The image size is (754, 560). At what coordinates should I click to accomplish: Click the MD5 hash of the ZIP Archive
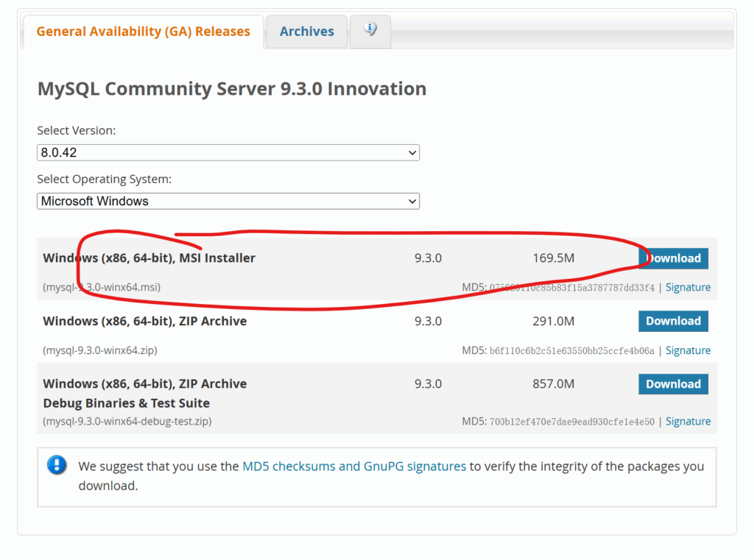(x=571, y=351)
